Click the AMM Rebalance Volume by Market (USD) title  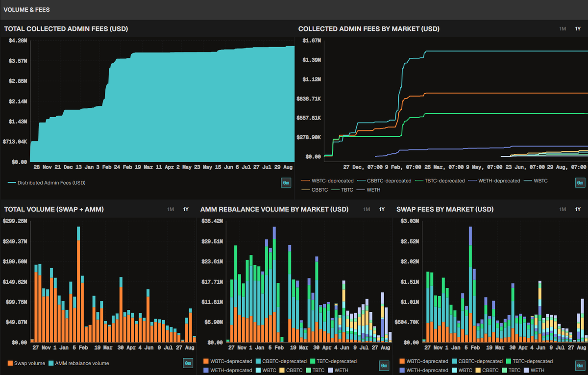(x=274, y=209)
